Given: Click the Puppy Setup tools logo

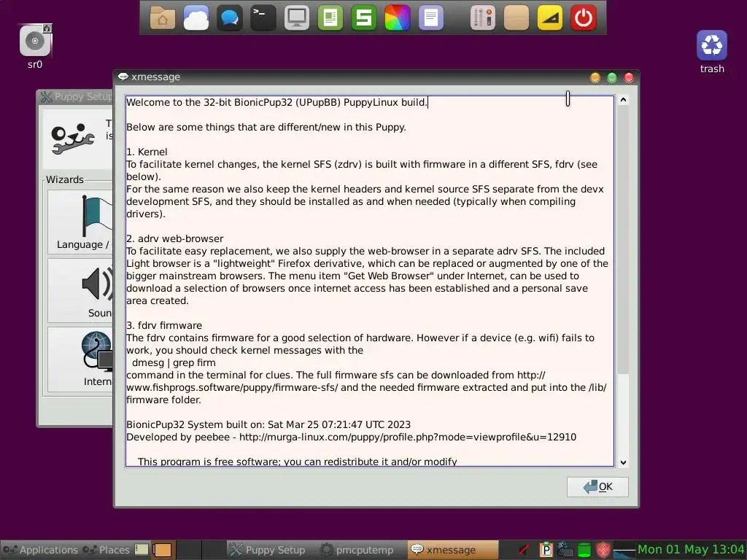Looking at the screenshot, I should point(72,138).
